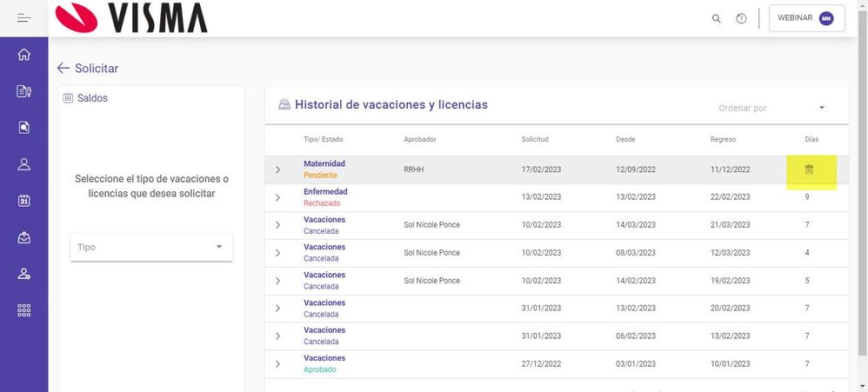The width and height of the screenshot is (868, 392).
Task: Expand the Vacaciones row from 06/02/2023
Action: pyautogui.click(x=278, y=336)
